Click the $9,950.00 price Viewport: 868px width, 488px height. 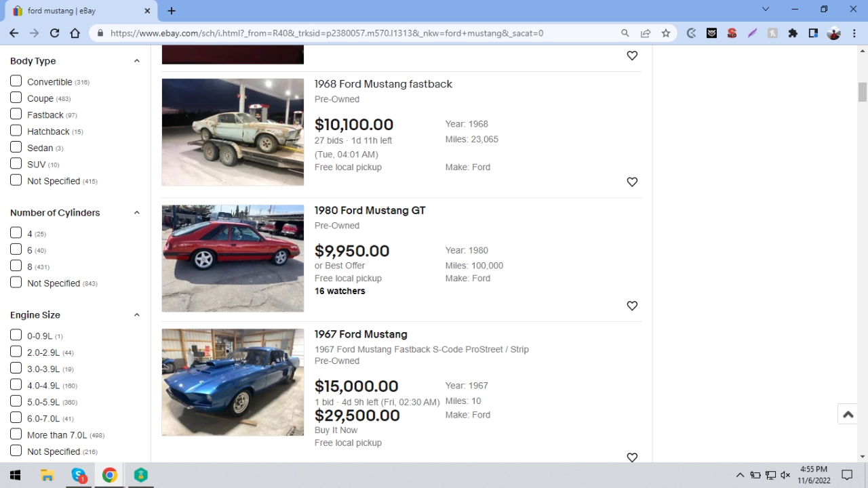coord(352,251)
